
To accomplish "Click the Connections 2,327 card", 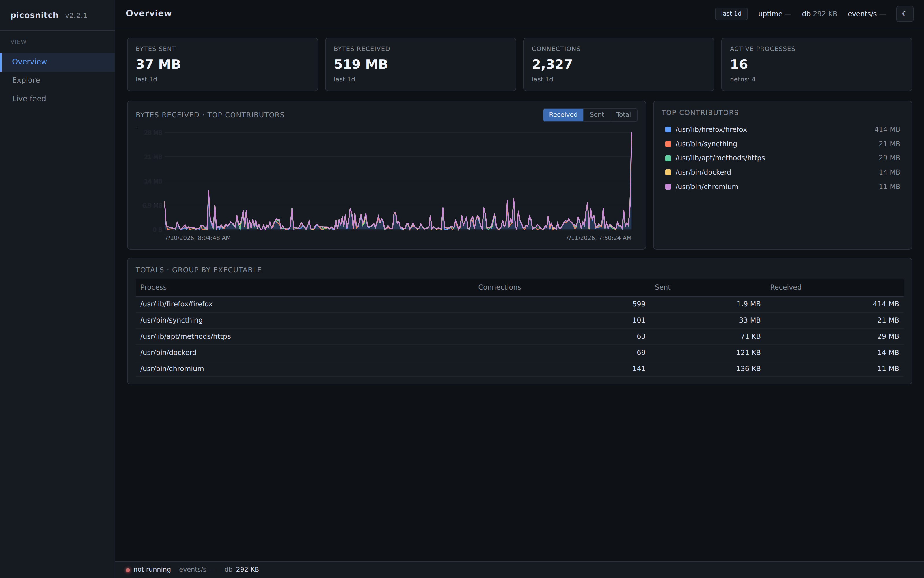I will coord(619,64).
